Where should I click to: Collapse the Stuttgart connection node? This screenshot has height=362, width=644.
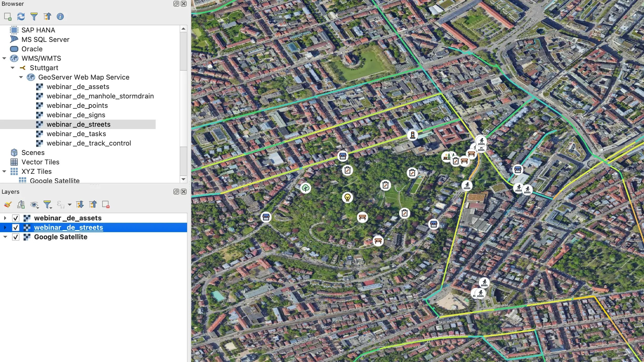[13, 68]
